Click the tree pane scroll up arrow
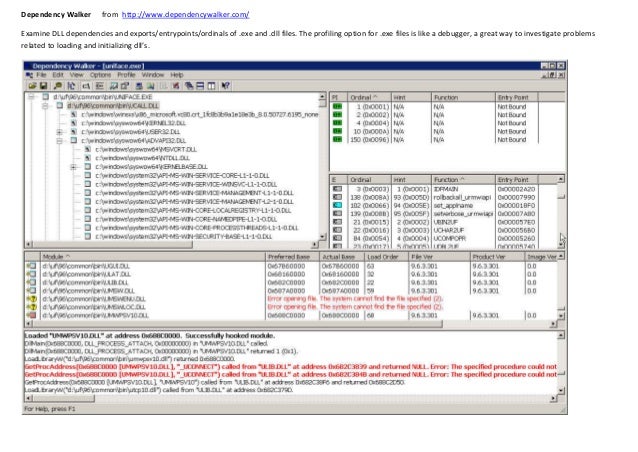Image resolution: width=638 pixels, height=452 pixels. coord(322,97)
